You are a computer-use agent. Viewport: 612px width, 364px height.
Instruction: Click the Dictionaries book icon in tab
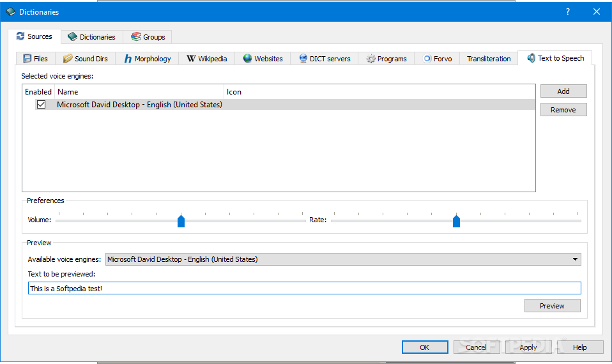(x=72, y=36)
